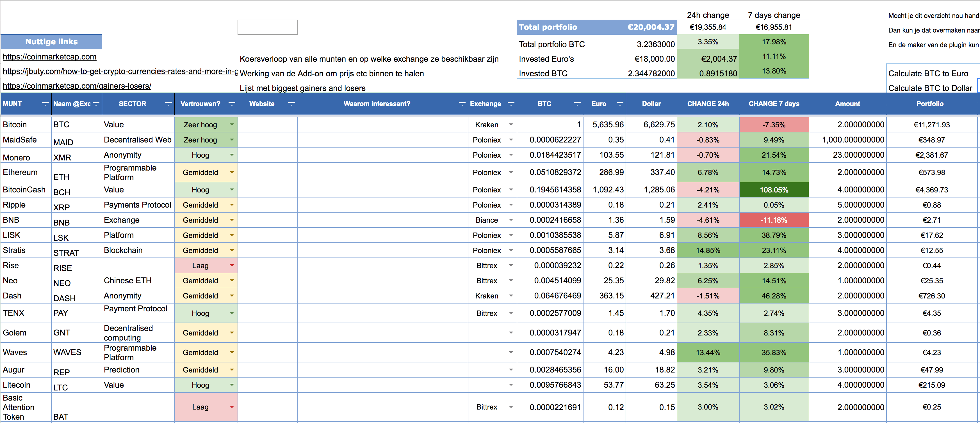Viewport: 980px width, 423px height.
Task: Select the STRAT ticker cell
Action: pyautogui.click(x=76, y=250)
